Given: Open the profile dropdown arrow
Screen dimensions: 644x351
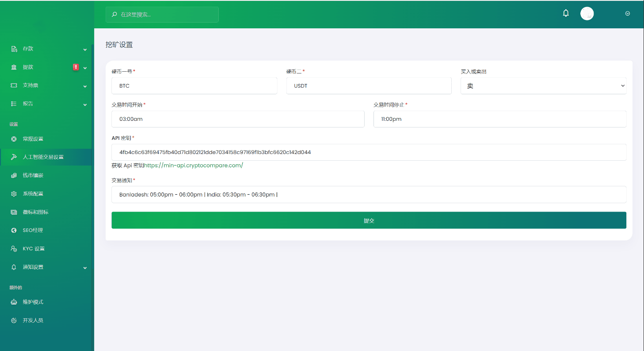Looking at the screenshot, I should click(627, 14).
